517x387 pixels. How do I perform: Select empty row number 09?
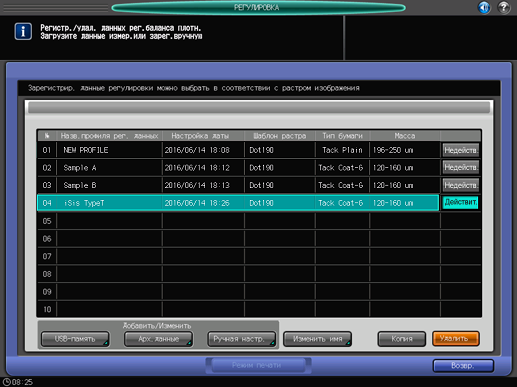coord(238,292)
